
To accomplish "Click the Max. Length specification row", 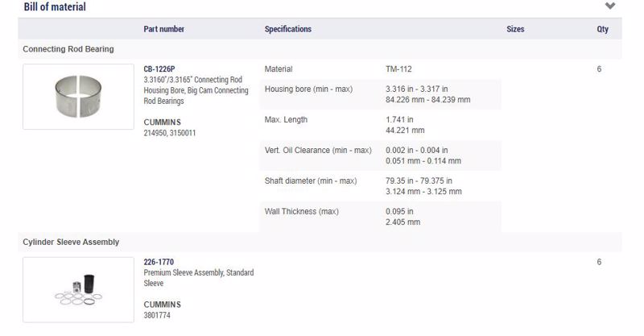I will [x=380, y=125].
